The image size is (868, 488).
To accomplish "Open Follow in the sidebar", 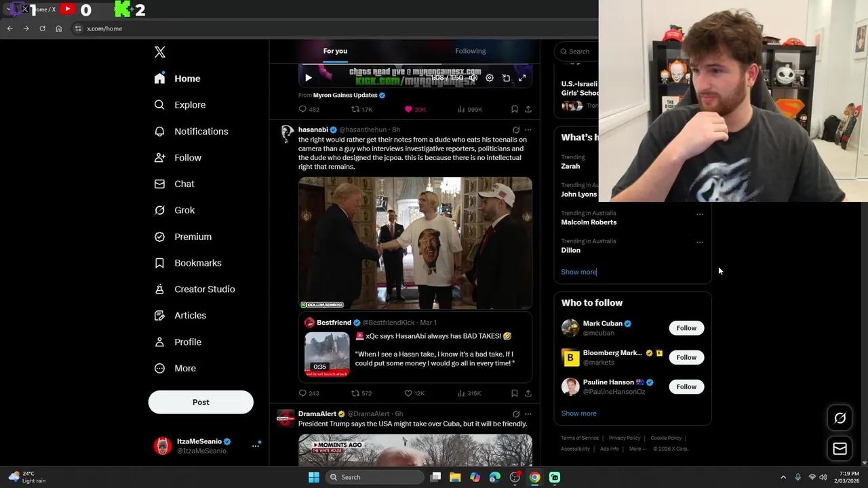I will 178,158.
